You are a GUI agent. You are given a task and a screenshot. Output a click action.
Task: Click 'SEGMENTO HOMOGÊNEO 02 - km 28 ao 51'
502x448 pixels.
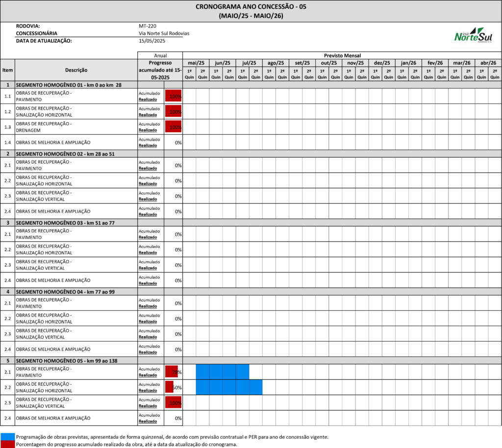(65, 154)
